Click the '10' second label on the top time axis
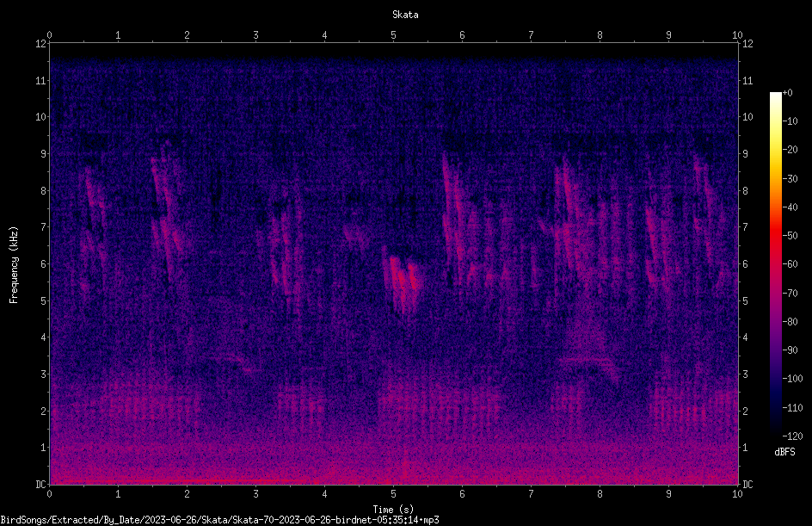 pyautogui.click(x=737, y=34)
